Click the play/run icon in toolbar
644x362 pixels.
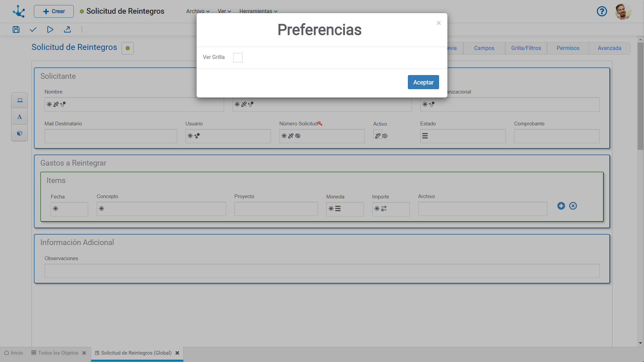50,29
